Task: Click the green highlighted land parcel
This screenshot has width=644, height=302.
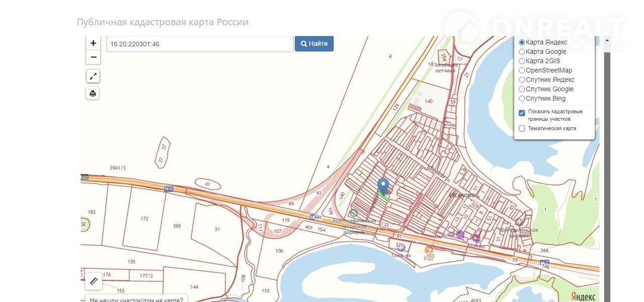Action: coord(384,197)
